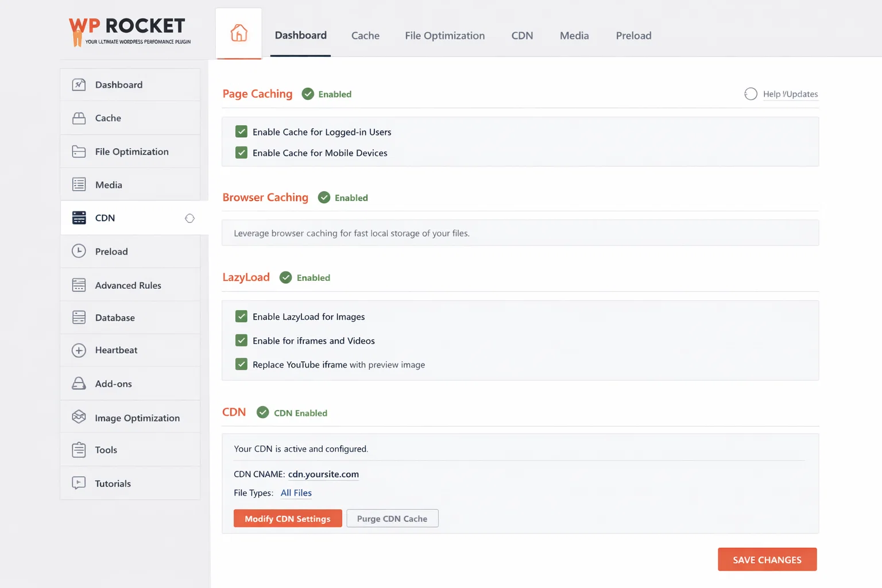Uncheck Enable Cache for Logged-in Users
Viewport: 882px width, 588px height.
(x=241, y=131)
